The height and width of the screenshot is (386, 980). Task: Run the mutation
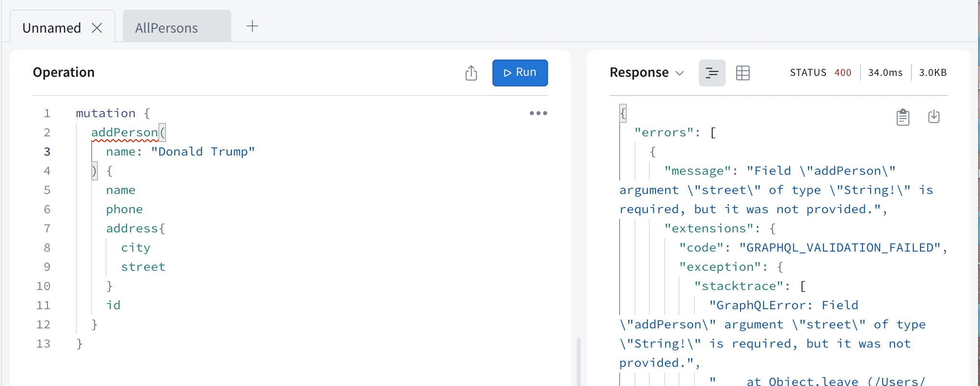520,73
